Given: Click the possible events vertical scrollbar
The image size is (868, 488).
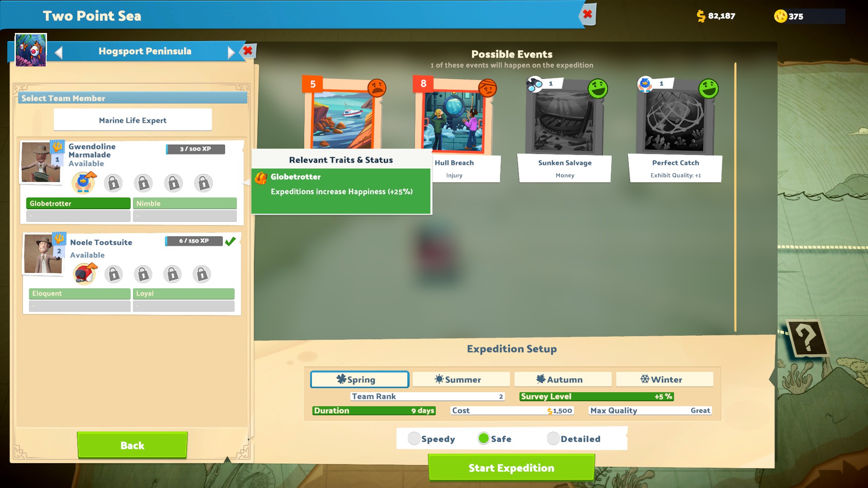Looking at the screenshot, I should pyautogui.click(x=736, y=197).
